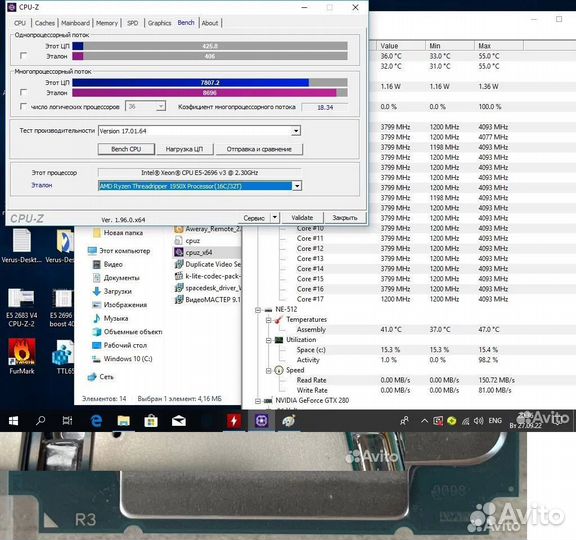Tick the single-thread Эталон checkbox
The height and width of the screenshot is (540, 576).
click(23, 55)
